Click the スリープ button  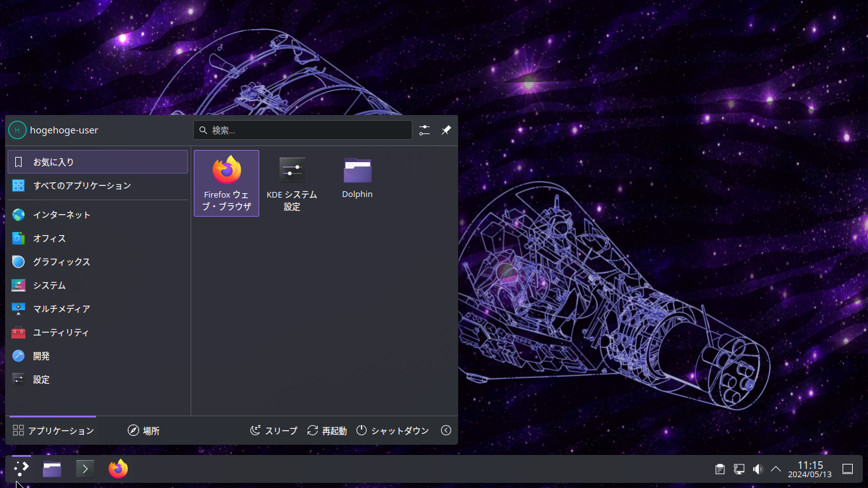pyautogui.click(x=274, y=431)
